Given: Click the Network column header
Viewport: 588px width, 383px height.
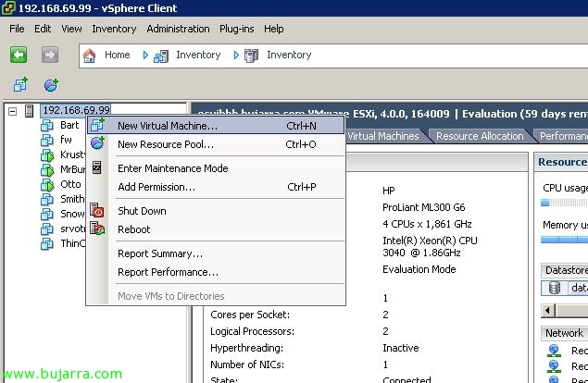Looking at the screenshot, I should point(564,333).
